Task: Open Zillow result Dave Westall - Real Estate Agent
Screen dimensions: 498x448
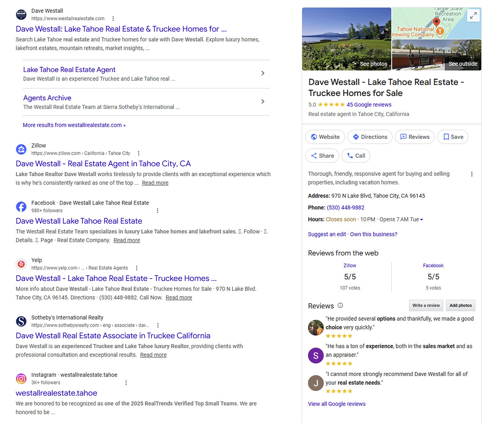Action: coord(103,164)
